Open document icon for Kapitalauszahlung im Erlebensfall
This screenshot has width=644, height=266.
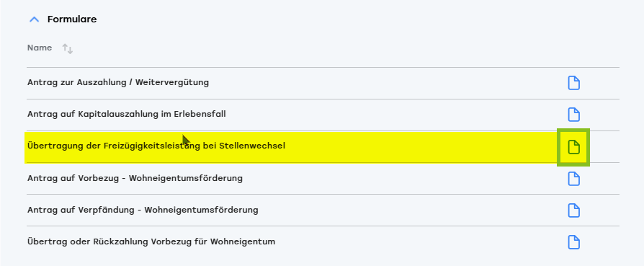(x=574, y=115)
